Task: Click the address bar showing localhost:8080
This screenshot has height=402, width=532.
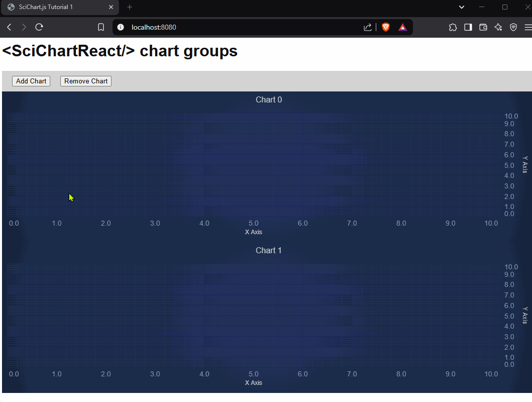Action: pyautogui.click(x=226, y=27)
